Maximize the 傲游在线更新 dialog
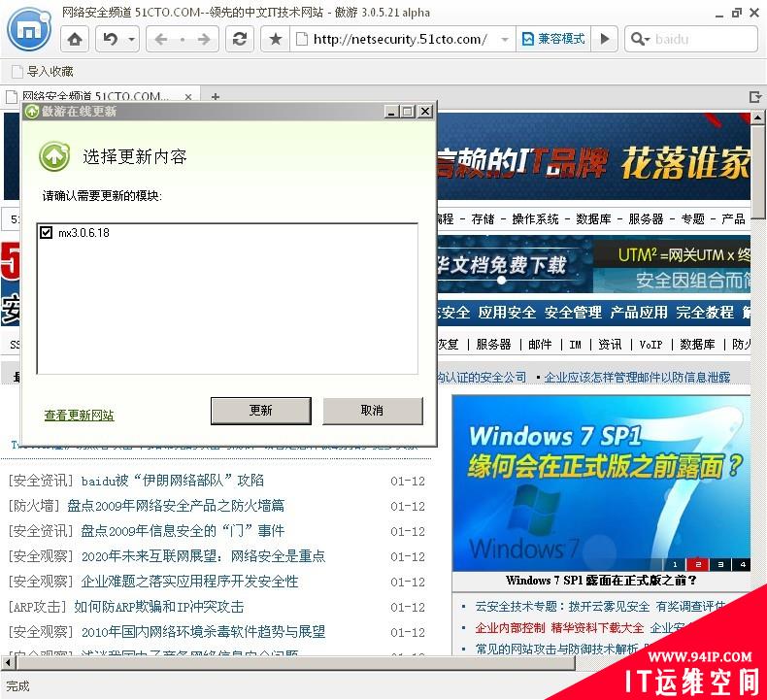The width and height of the screenshot is (767, 700). (408, 112)
